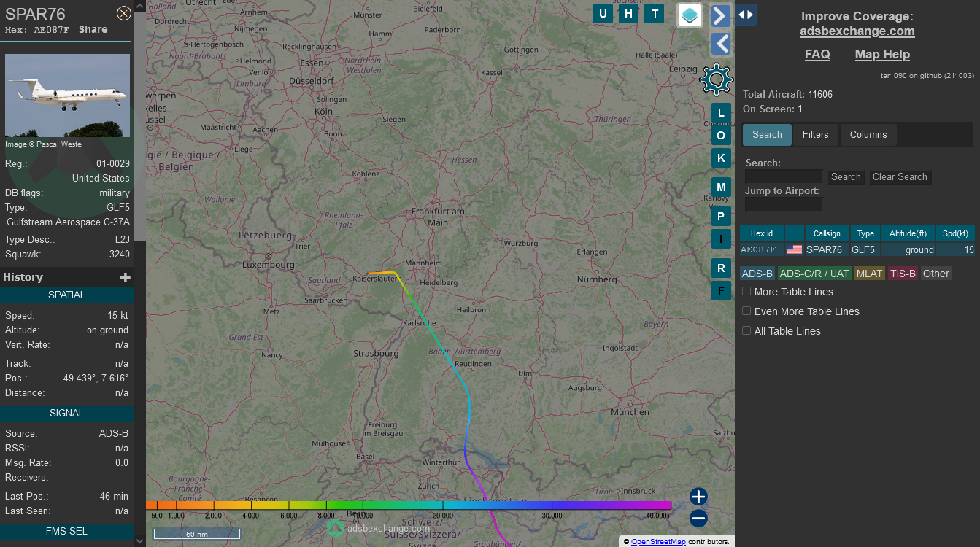Toggle MLAT source filter

pyautogui.click(x=870, y=273)
